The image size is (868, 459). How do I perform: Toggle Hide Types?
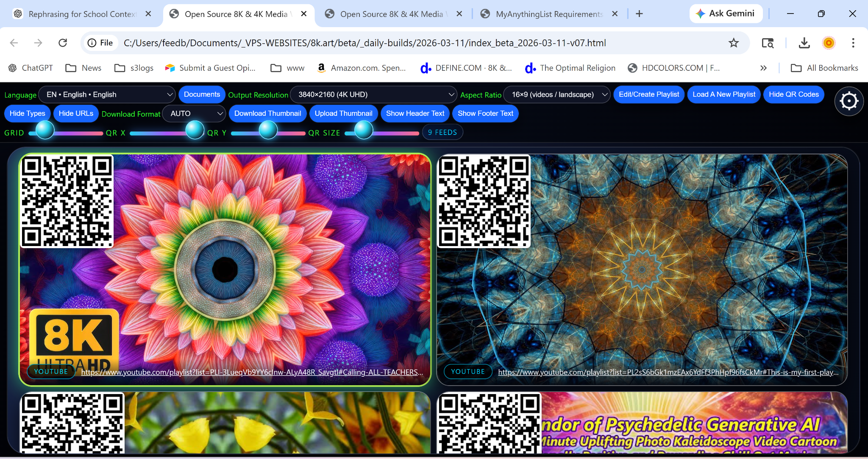28,114
